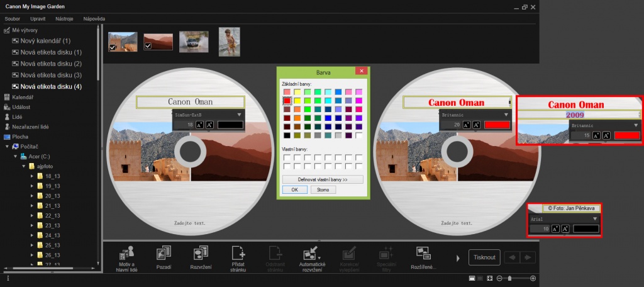Click the Tisknout print button
This screenshot has height=287, width=644.
point(484,257)
